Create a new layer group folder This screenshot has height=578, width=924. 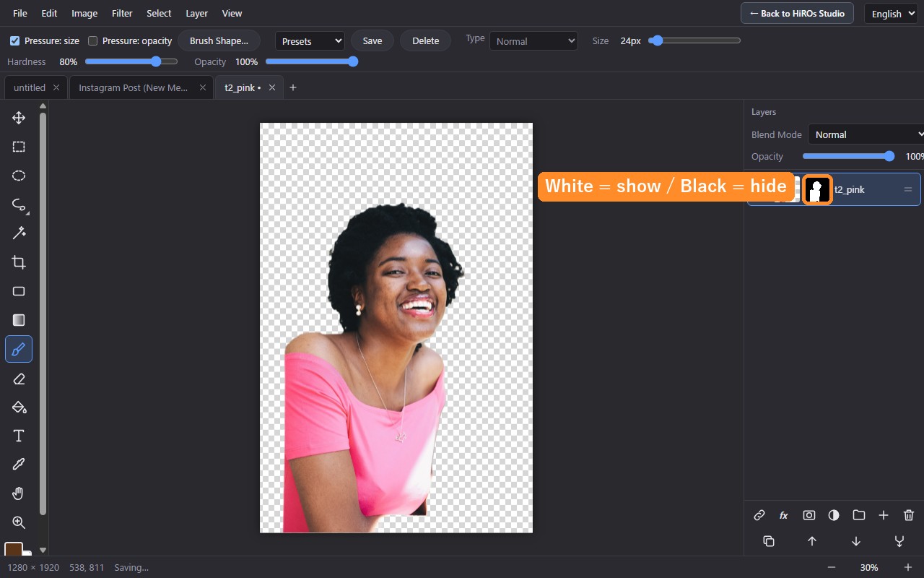(x=859, y=515)
